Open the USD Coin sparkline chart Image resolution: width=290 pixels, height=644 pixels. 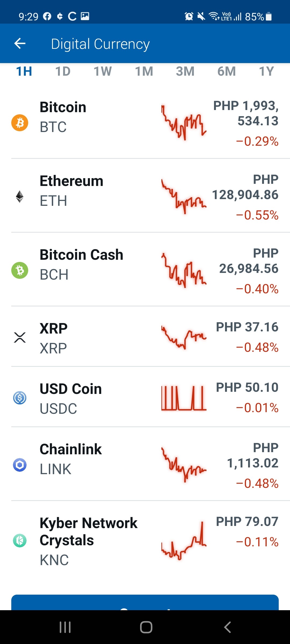click(184, 398)
